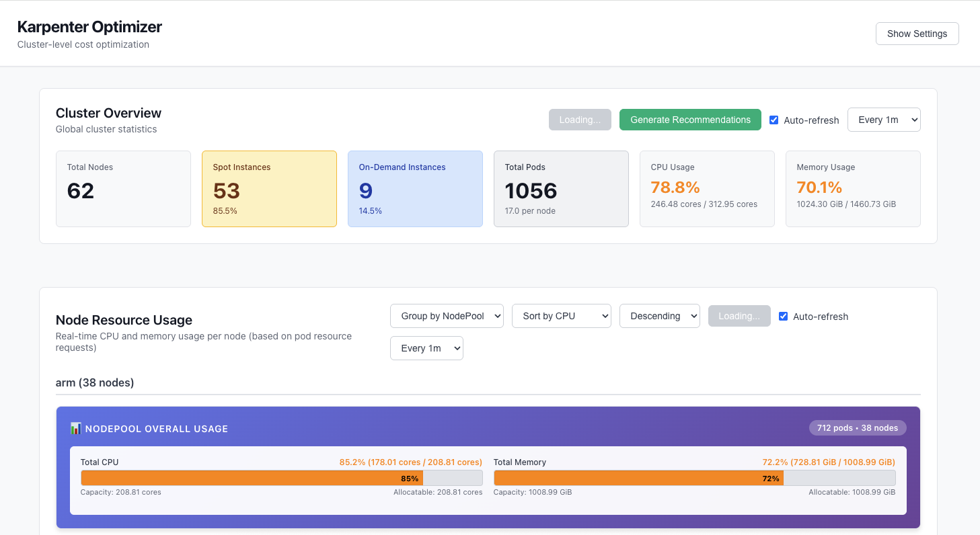Click the Total Pods stat card
This screenshot has width=980, height=535.
click(x=561, y=189)
